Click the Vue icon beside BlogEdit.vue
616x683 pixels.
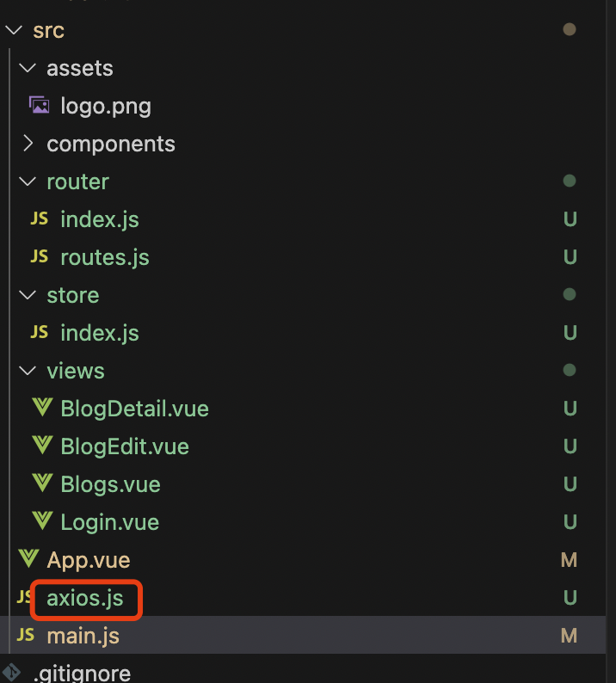coord(40,446)
